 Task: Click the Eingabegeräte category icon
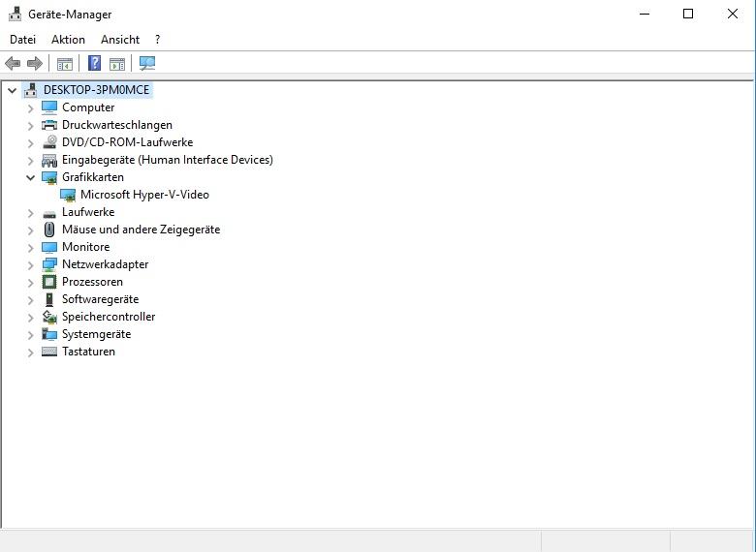(x=49, y=160)
